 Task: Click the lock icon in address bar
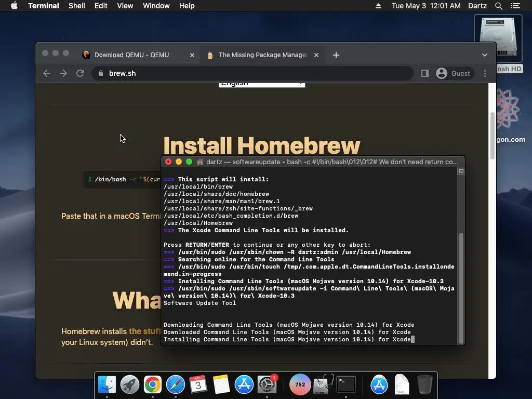pyautogui.click(x=100, y=73)
